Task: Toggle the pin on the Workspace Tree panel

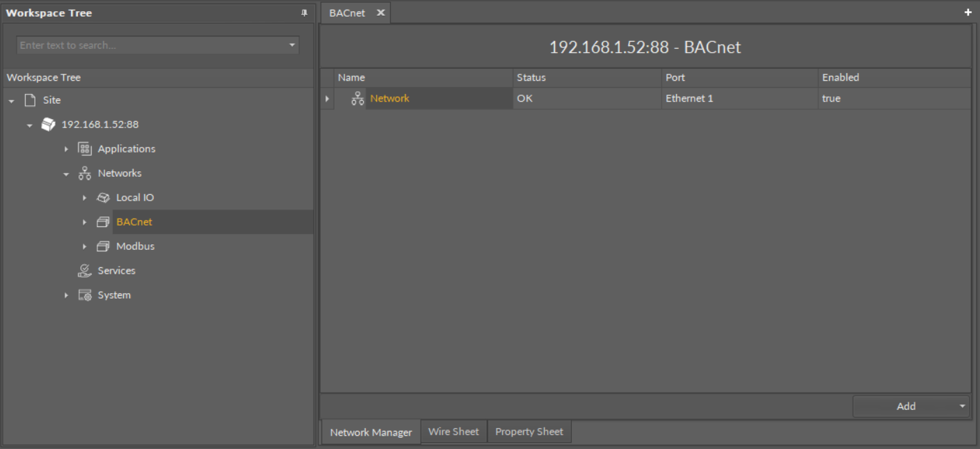Action: (305, 13)
